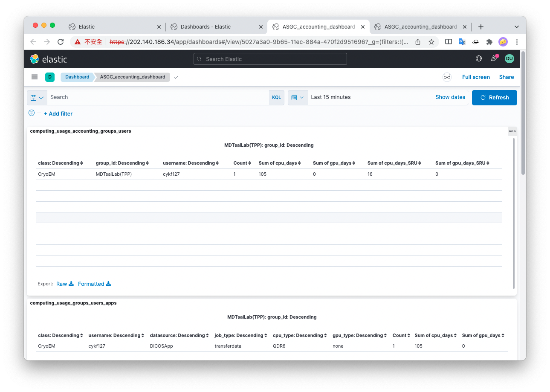Enter Full screen mode

click(x=476, y=77)
